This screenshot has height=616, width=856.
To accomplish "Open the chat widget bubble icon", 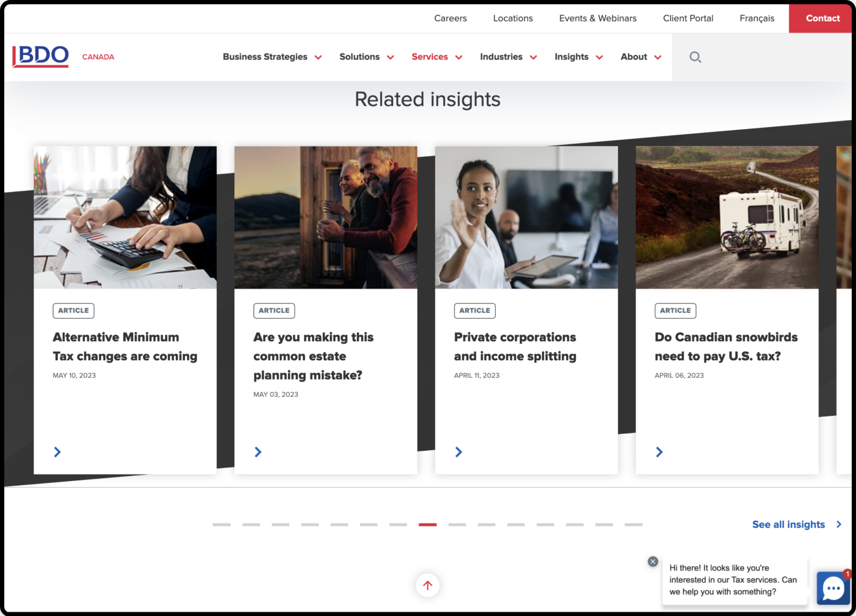I will 833,588.
